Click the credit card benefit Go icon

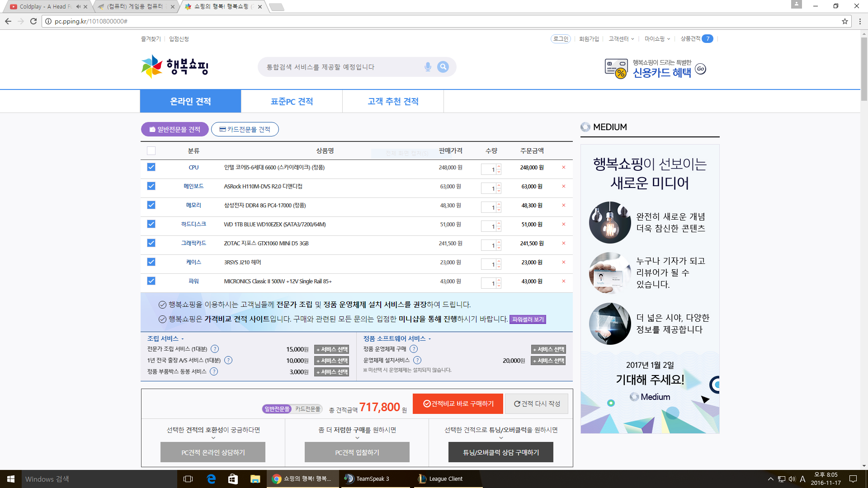point(700,69)
